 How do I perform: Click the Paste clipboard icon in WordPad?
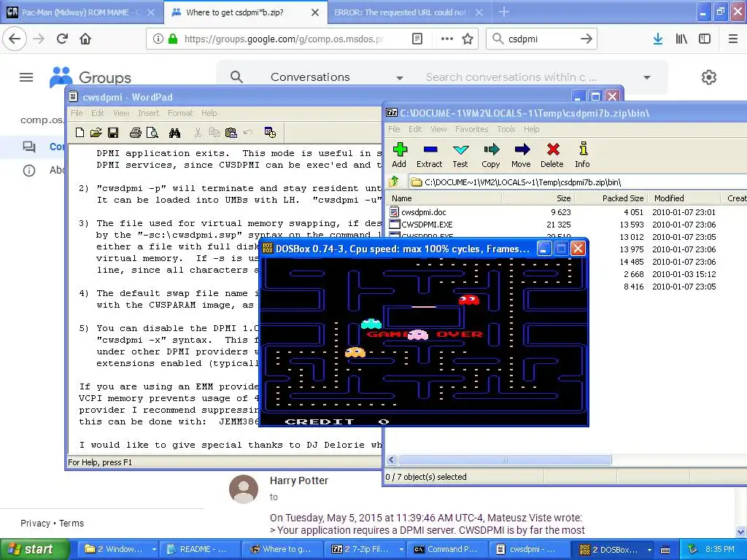coord(231,133)
